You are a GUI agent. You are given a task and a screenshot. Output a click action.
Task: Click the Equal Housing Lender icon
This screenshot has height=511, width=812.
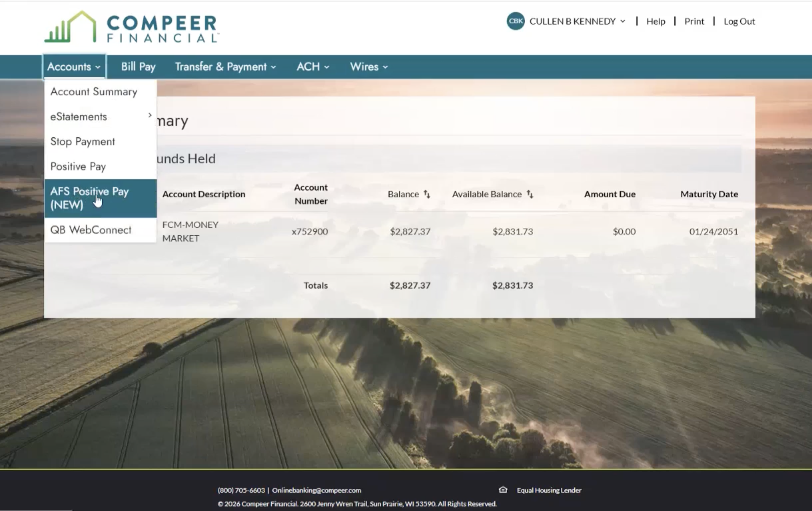(x=503, y=490)
